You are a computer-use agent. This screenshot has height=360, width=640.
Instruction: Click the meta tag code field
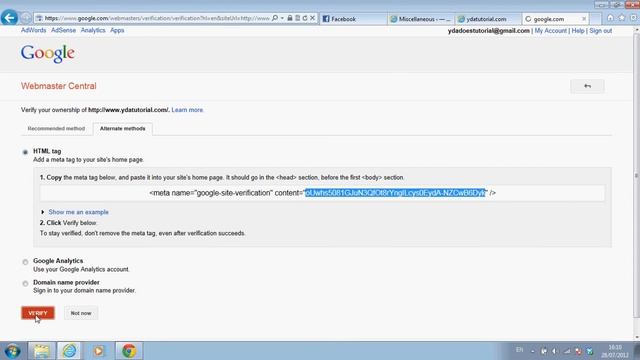[322, 193]
